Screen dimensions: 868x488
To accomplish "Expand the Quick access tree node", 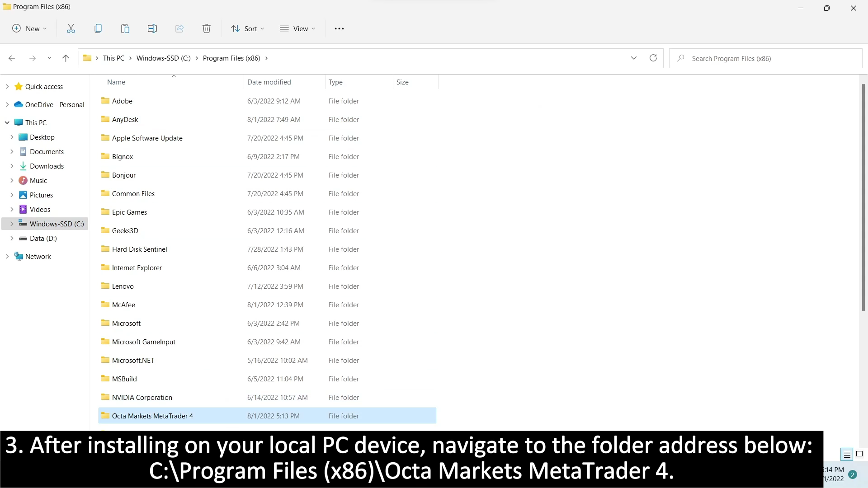I will [x=7, y=86].
